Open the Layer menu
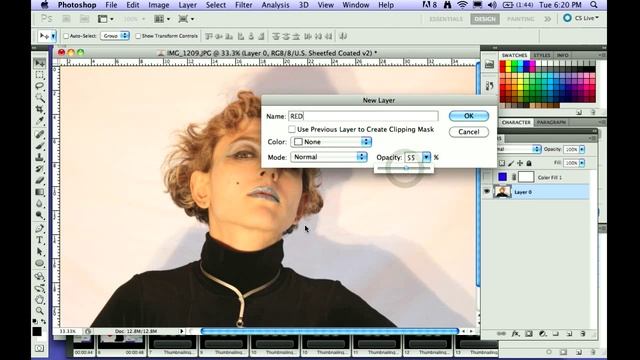The image size is (640, 360). pos(187,5)
